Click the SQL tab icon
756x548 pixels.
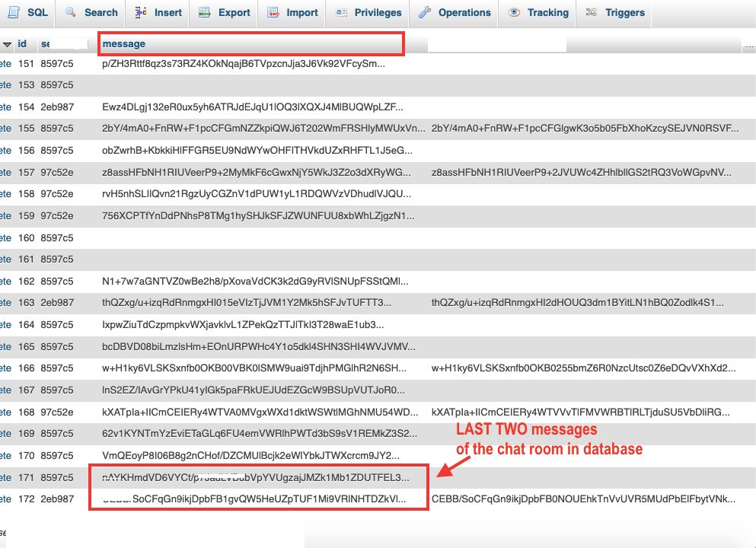tap(14, 12)
